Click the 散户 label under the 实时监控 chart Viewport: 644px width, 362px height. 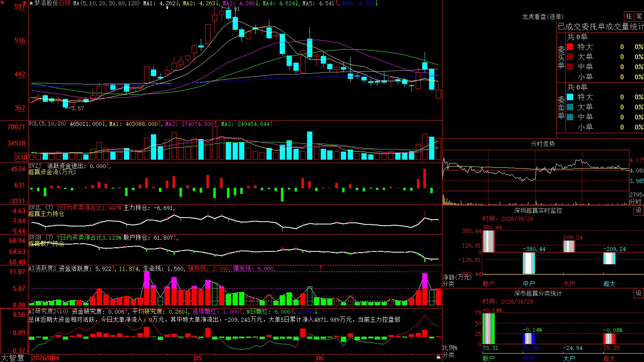point(489,284)
